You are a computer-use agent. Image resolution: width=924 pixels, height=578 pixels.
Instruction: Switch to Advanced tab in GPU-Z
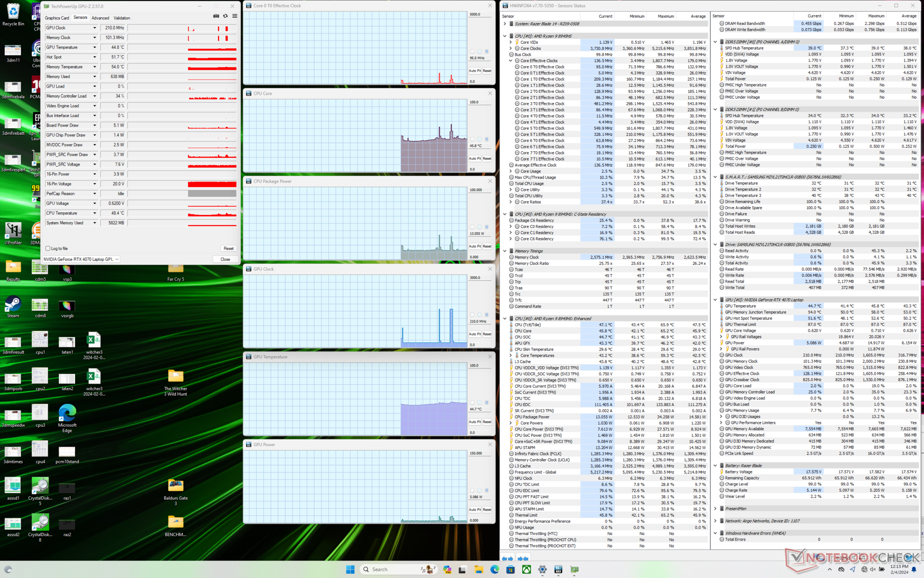point(100,18)
